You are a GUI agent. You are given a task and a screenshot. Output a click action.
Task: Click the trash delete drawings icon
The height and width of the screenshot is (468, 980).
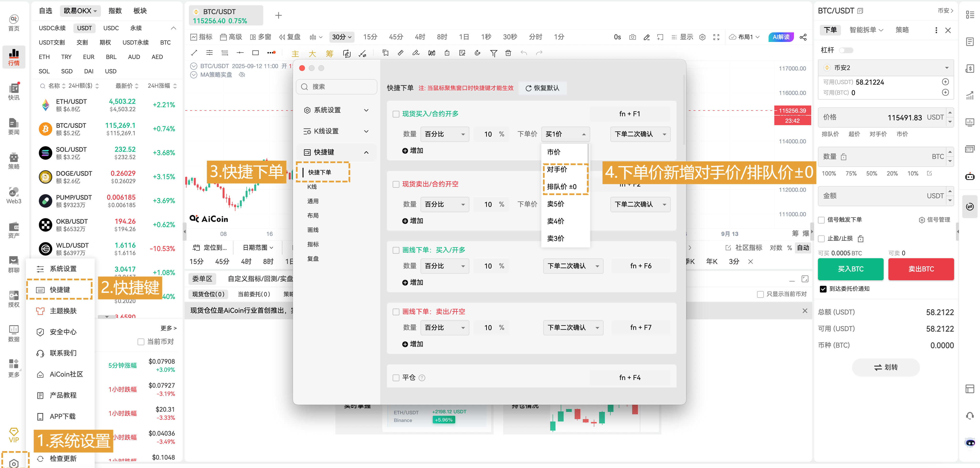tap(508, 53)
